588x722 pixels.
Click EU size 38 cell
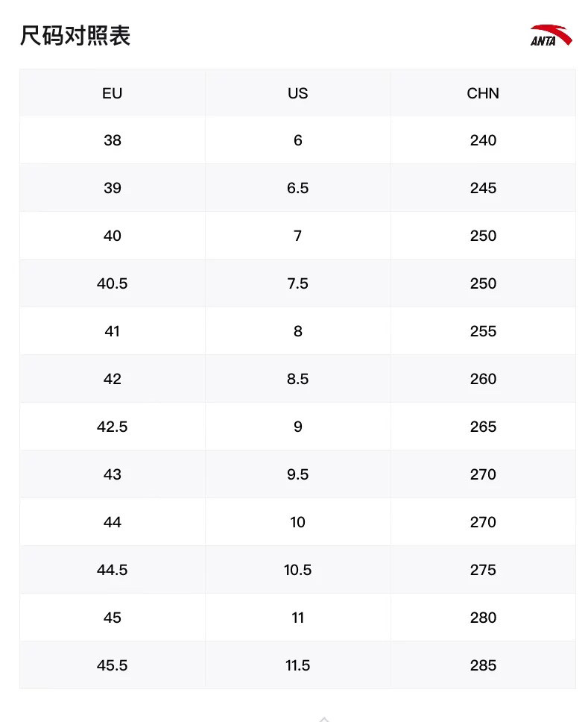[113, 140]
